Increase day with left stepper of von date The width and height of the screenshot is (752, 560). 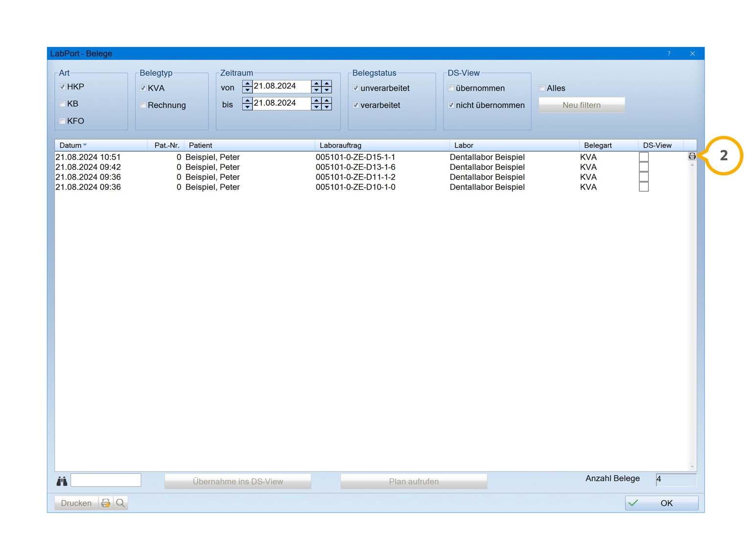[247, 83]
